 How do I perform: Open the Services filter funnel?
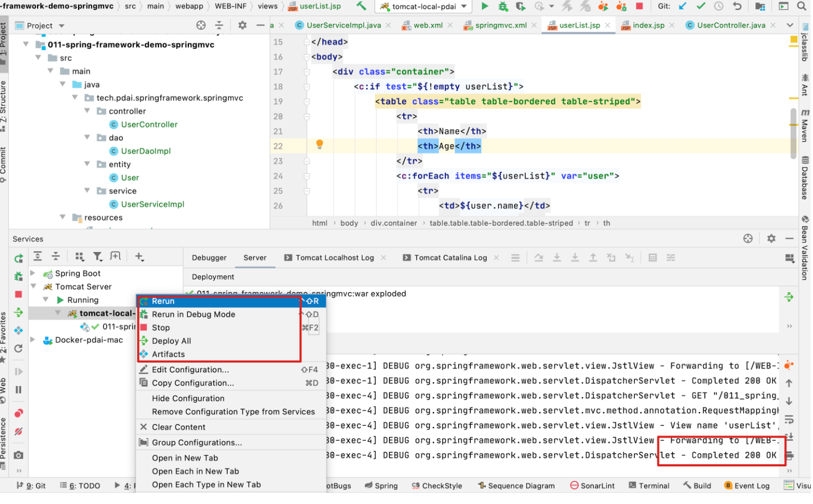[97, 256]
